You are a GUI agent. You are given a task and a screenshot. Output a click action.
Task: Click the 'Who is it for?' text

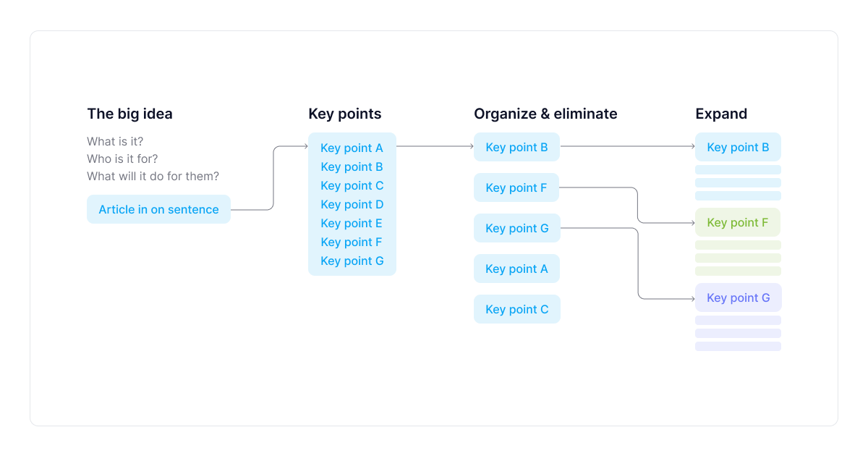tap(122, 159)
